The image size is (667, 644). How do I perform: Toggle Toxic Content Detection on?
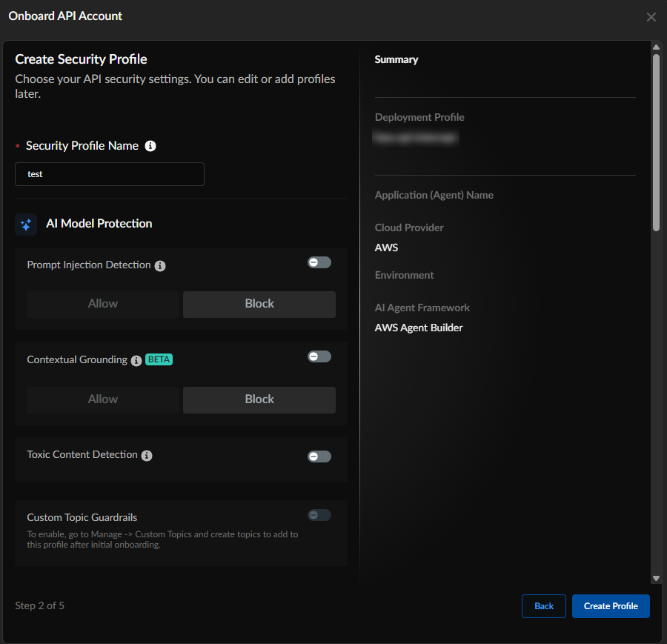click(319, 457)
